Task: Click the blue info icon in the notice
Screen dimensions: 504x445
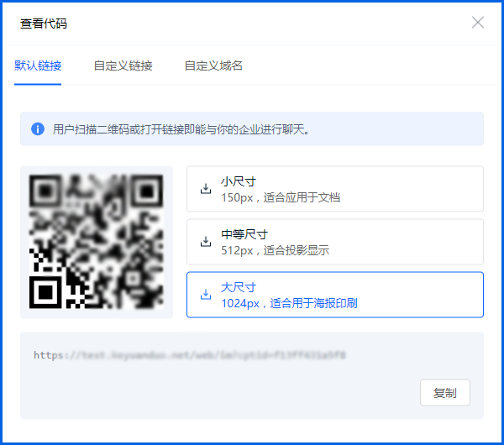Action: 38,129
